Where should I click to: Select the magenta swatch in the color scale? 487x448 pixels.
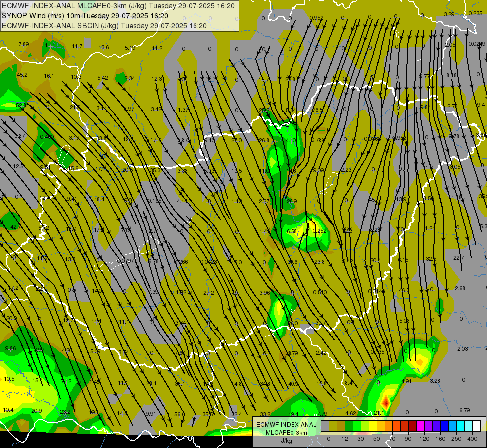click(421, 426)
